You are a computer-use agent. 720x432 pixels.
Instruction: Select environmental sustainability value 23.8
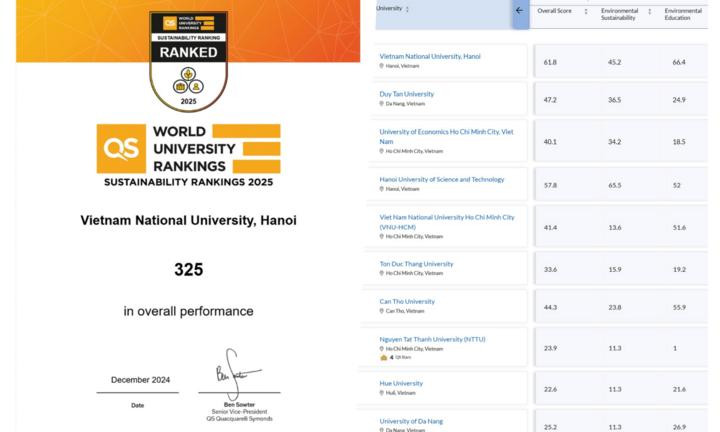(x=614, y=308)
